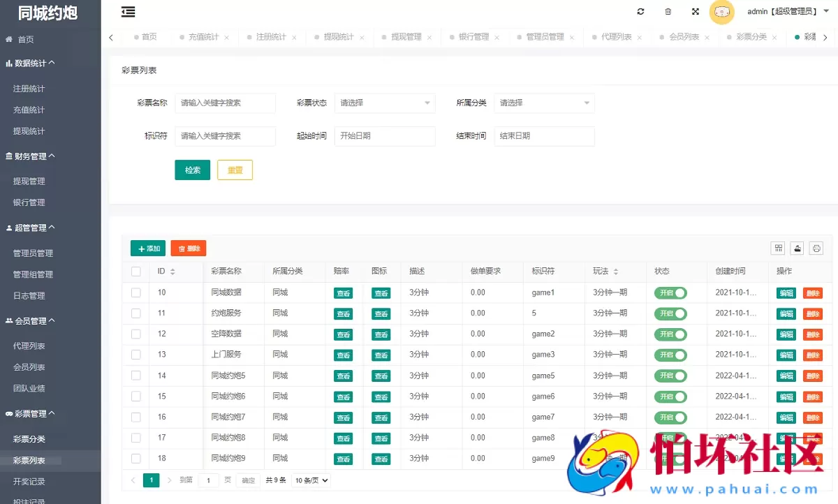Image resolution: width=838 pixels, height=504 pixels.
Task: Open the column visibility icon above the table
Action: coord(778,248)
